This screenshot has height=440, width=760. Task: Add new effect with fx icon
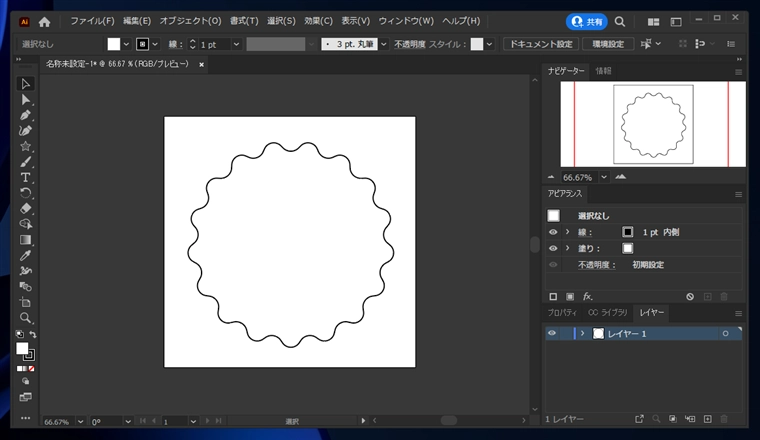pyautogui.click(x=588, y=296)
